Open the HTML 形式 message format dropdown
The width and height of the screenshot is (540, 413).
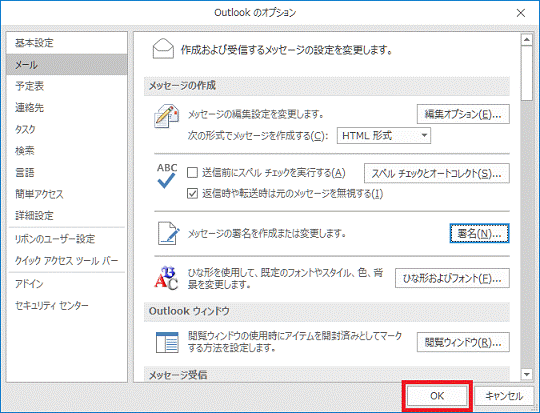pos(384,135)
